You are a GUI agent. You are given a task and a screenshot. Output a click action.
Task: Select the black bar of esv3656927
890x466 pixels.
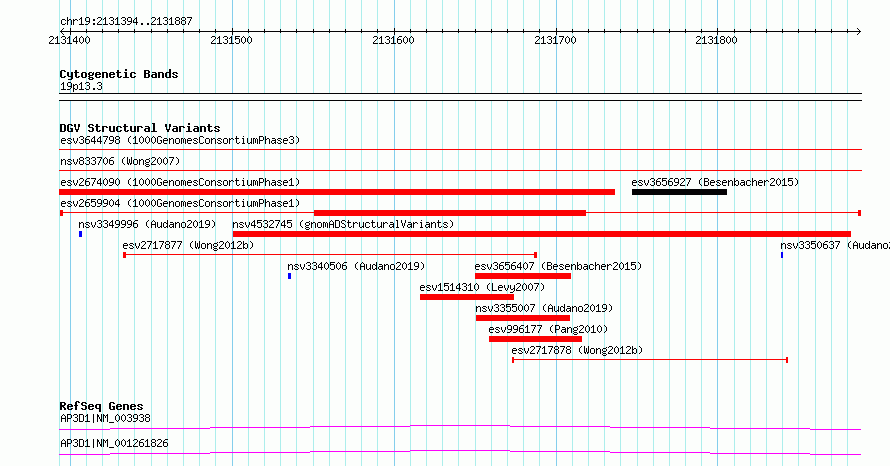[x=679, y=192]
